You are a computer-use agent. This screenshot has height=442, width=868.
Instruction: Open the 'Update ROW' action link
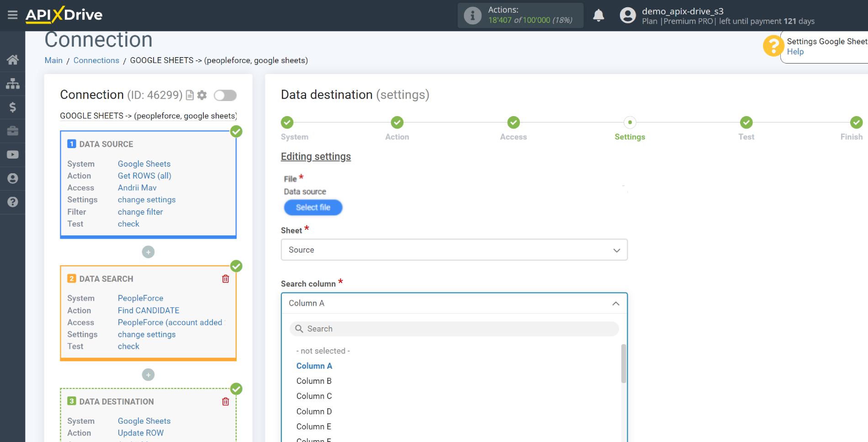pyautogui.click(x=141, y=433)
